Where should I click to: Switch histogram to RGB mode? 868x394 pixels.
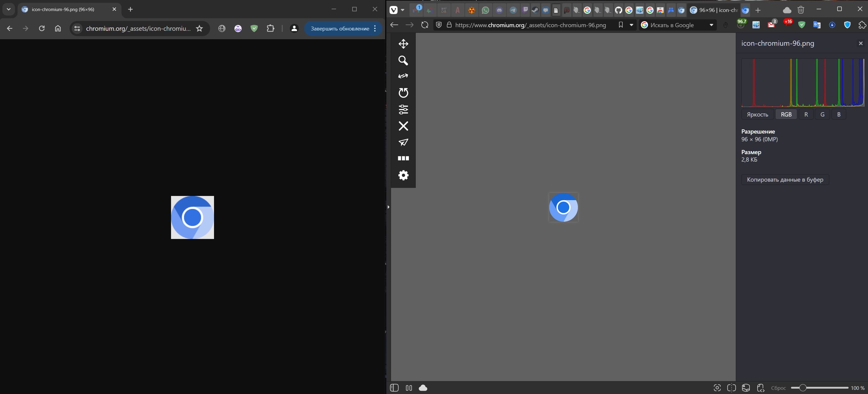(786, 114)
